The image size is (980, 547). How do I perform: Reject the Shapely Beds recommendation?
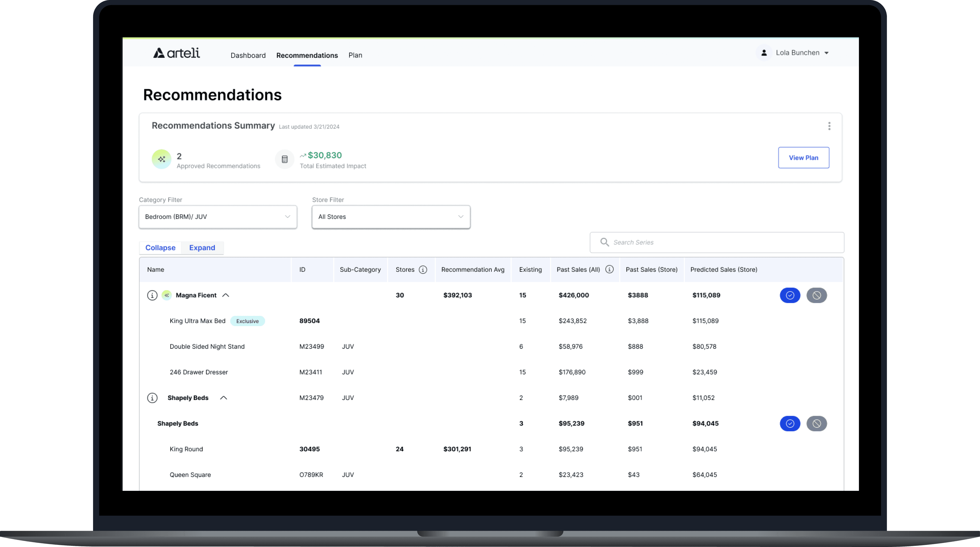[816, 424]
